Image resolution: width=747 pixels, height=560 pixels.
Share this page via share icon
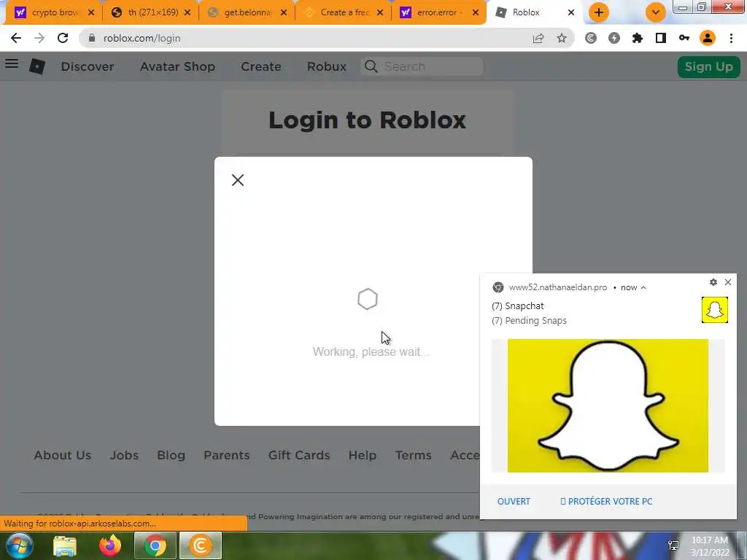coord(538,38)
